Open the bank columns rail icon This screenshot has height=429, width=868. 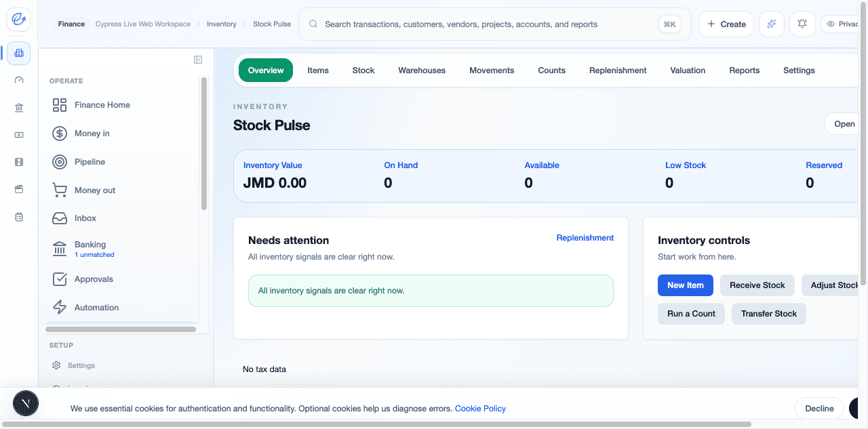pyautogui.click(x=19, y=108)
